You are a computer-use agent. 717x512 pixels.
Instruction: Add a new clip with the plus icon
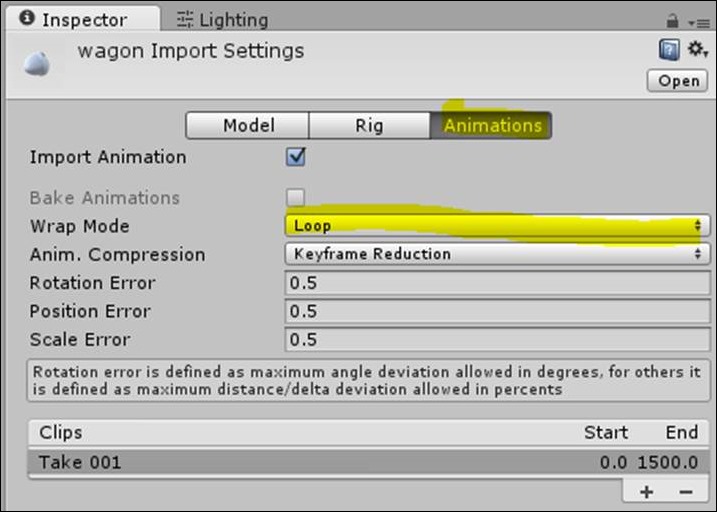click(x=647, y=492)
